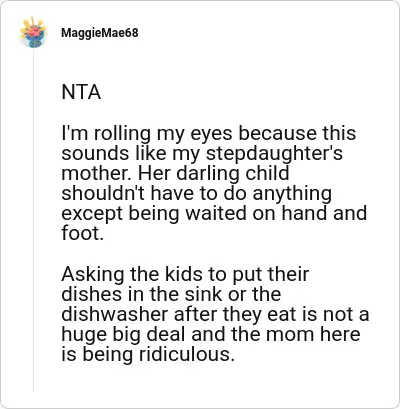Image resolution: width=400 pixels, height=409 pixels.
Task: Click the line "shouldn't have to do anything"
Action: tap(197, 194)
